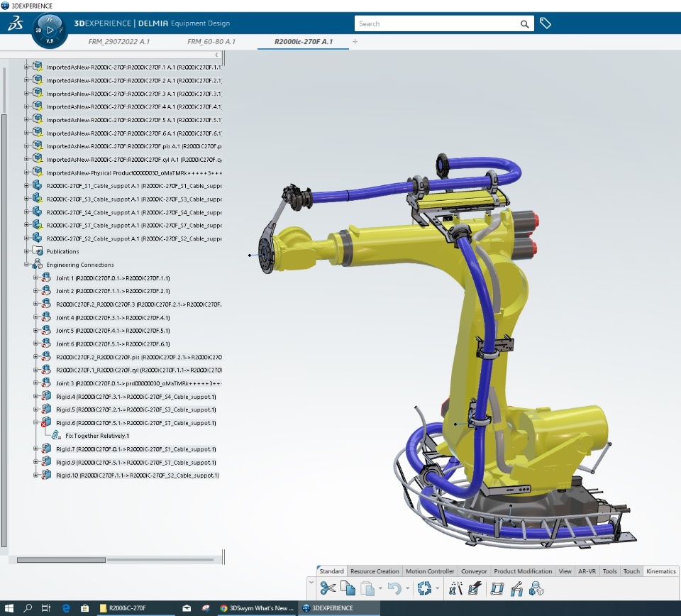681x616 pixels.
Task: Open Task View on the taskbar
Action: pos(46,608)
